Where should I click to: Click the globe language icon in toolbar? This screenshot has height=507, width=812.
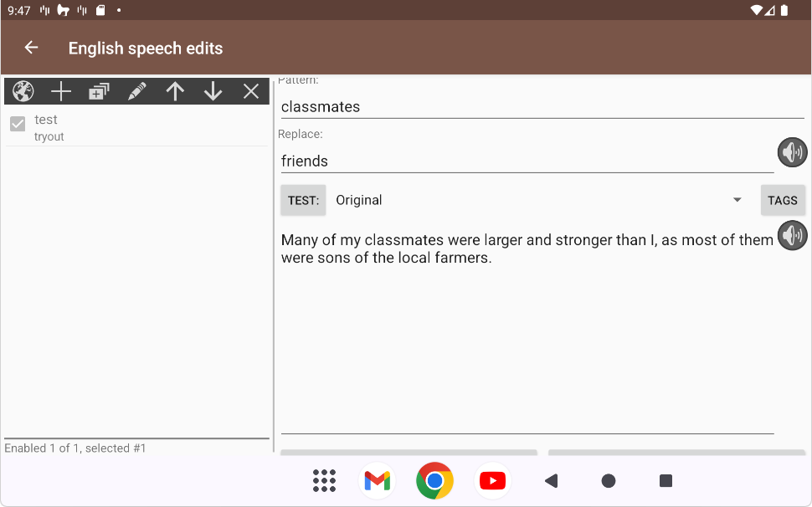pos(23,91)
